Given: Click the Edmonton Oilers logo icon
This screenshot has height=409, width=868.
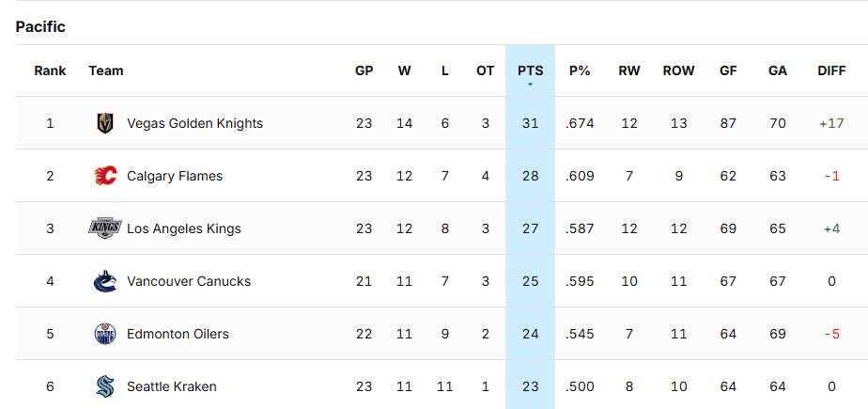Looking at the screenshot, I should pyautogui.click(x=104, y=334).
